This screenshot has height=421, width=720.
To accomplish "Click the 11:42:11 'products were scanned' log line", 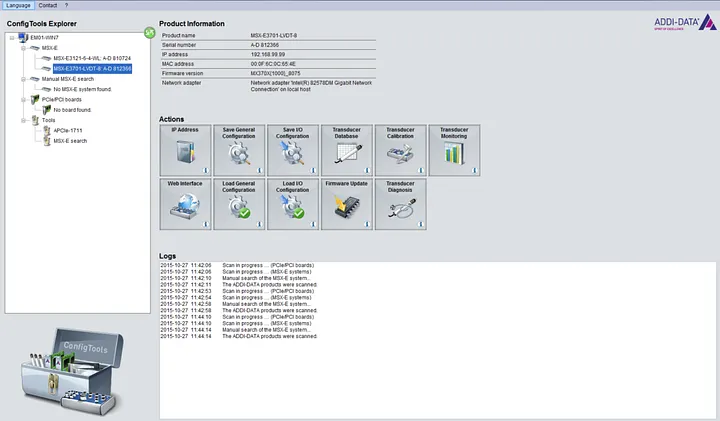I will [x=239, y=285].
